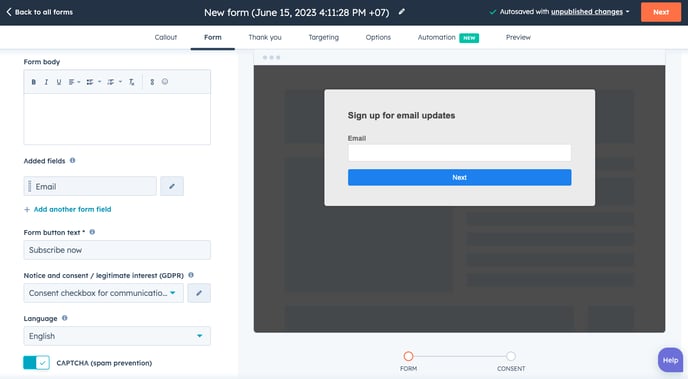Switch to the Options tab
The width and height of the screenshot is (688, 379).
point(378,37)
